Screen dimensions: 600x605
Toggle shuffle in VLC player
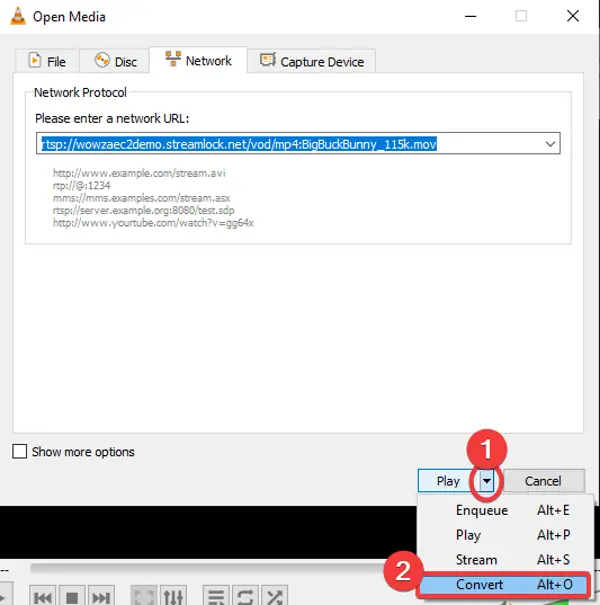tap(275, 597)
